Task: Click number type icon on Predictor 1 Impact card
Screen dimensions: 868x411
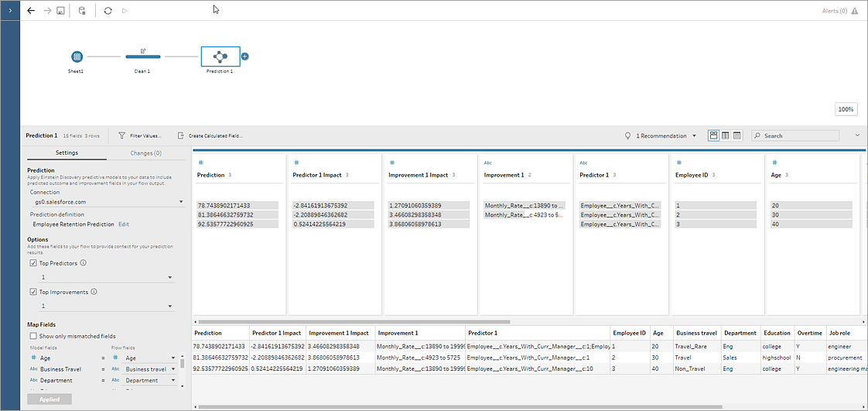Action: (x=296, y=163)
